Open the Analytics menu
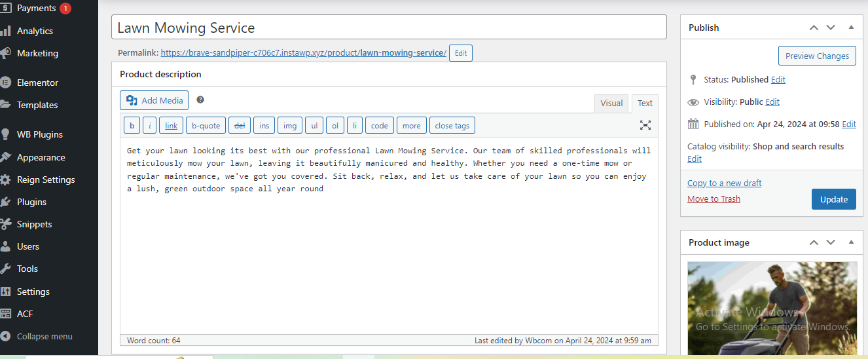This screenshot has height=359, width=868. point(35,31)
